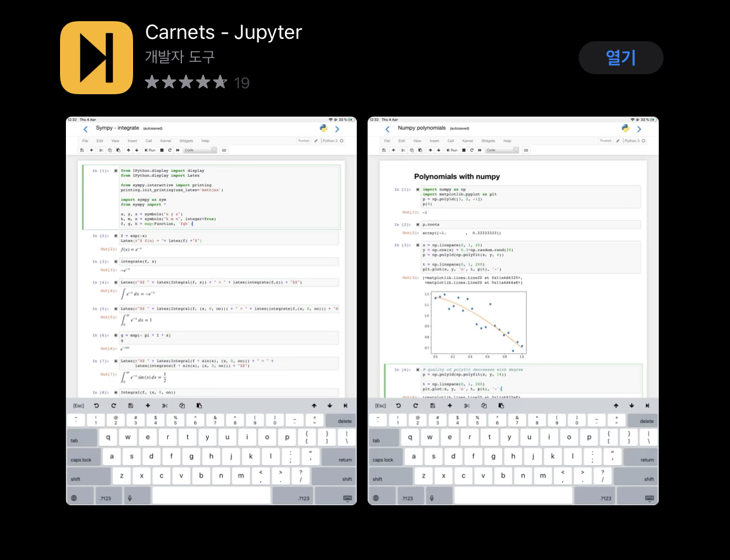Click fast-forward run-all icon in Numpy toolbar
Image resolution: width=730 pixels, height=560 pixels.
tap(479, 150)
